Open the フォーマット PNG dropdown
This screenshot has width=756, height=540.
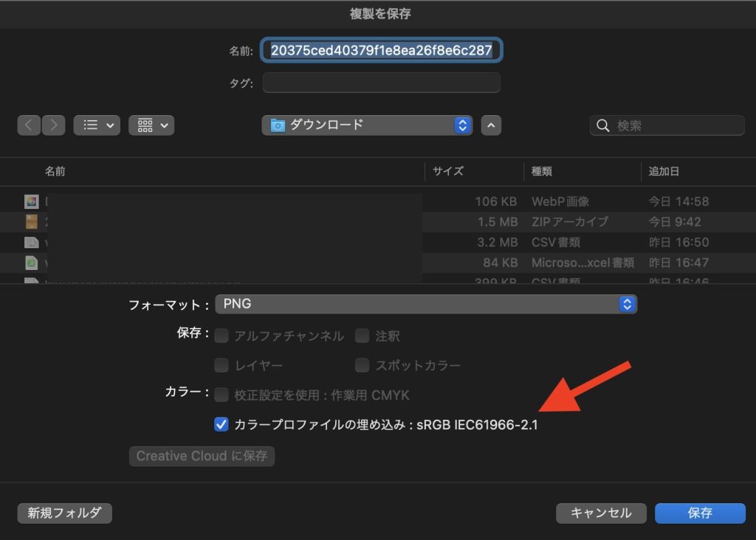426,304
